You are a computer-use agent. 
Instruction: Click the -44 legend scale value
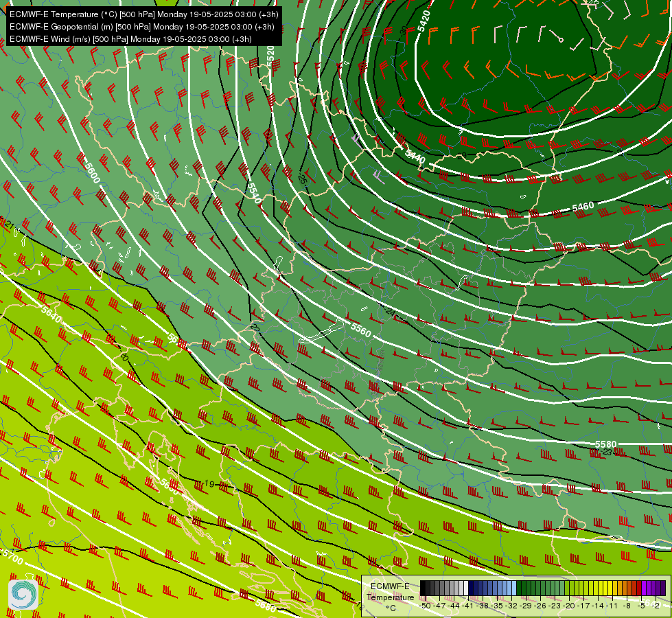[454, 606]
